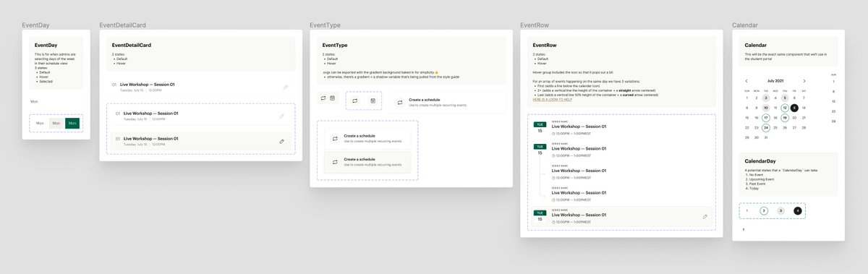The image size is (868, 274).
Task: Click calendar icon left of EventType dashed box
Action: click(332, 98)
